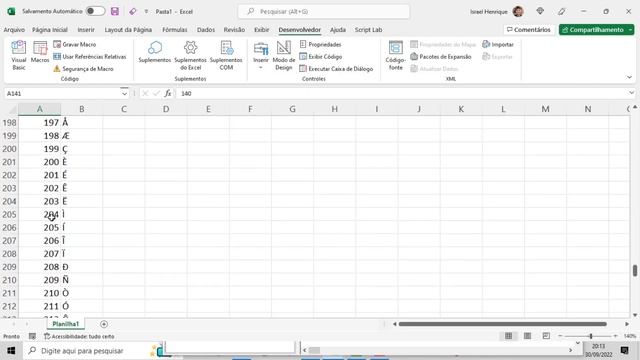This screenshot has width=640, height=360.
Task: Click the formula bar showing 140
Action: pos(402,93)
